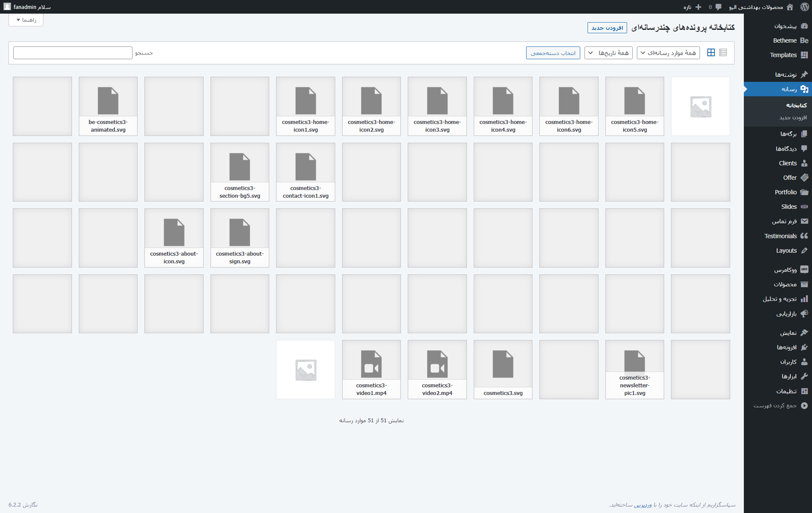
Task: Click WooCommerce icon in sidebar
Action: 804,270
